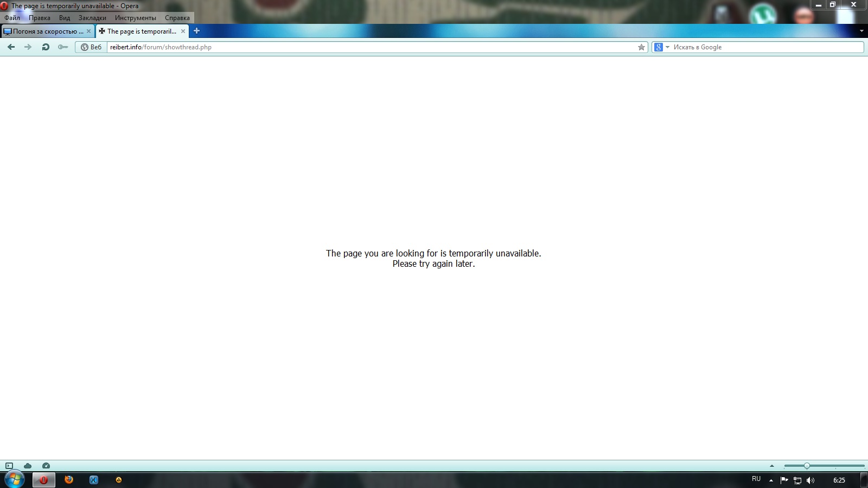The height and width of the screenshot is (488, 868).
Task: Open the password wand key icon
Action: 63,47
